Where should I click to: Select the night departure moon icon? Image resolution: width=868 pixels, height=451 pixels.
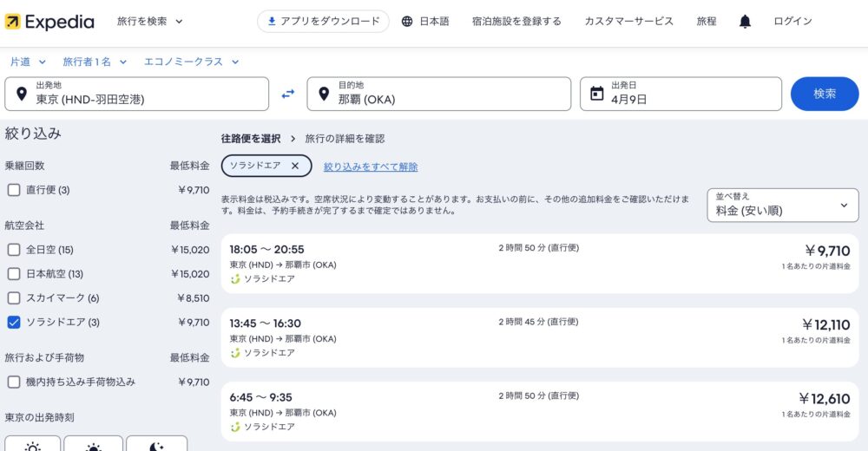pyautogui.click(x=156, y=444)
